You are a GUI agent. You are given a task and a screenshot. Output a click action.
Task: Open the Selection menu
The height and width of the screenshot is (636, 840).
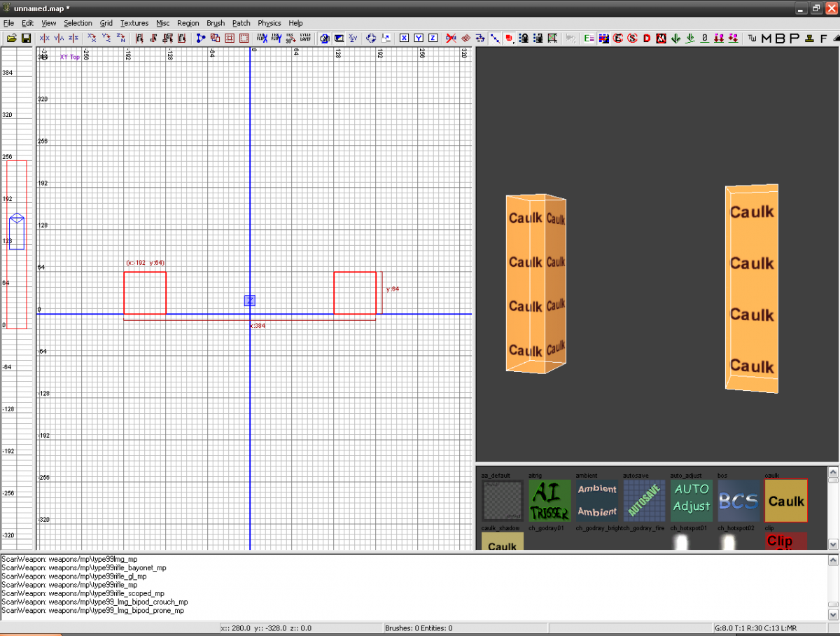[x=78, y=23]
